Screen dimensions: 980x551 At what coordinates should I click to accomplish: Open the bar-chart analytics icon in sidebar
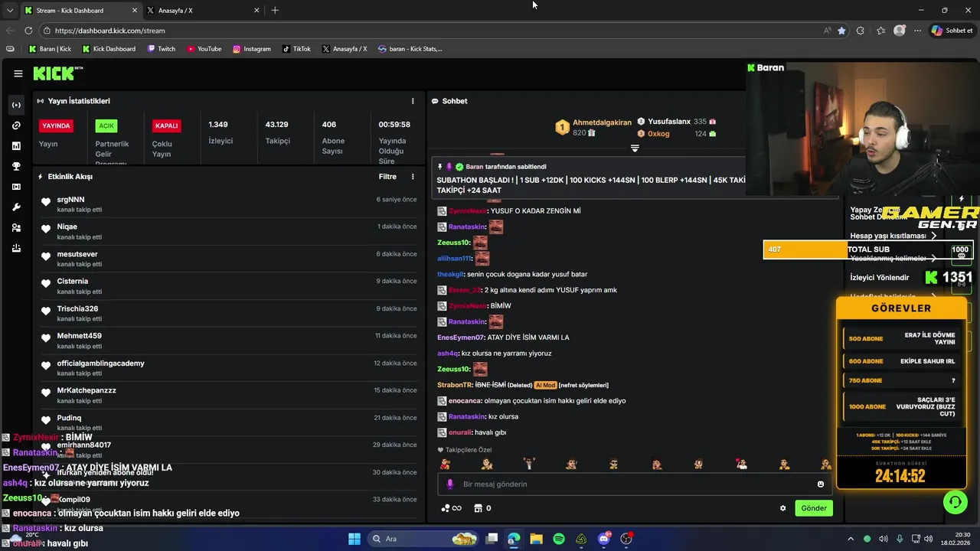click(x=17, y=145)
